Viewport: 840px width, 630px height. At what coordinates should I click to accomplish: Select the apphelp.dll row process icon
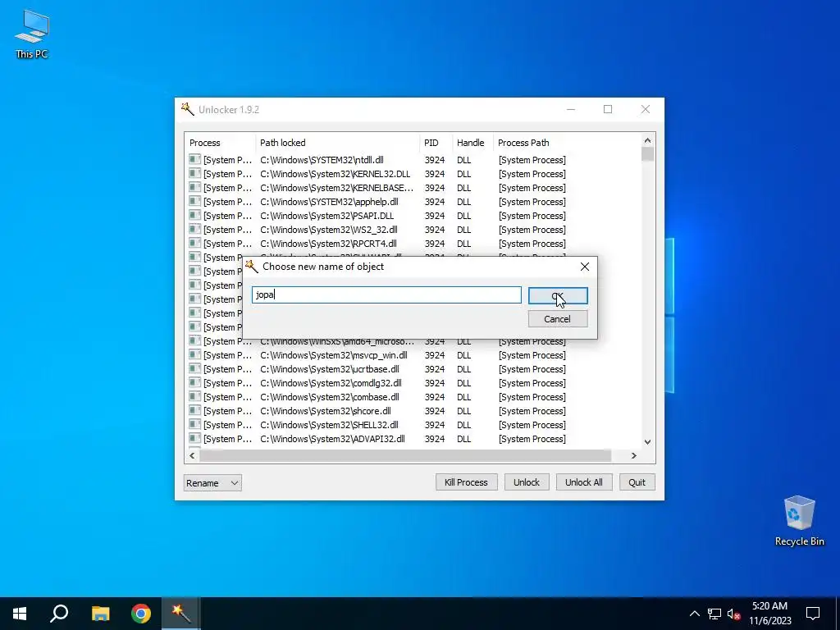[x=194, y=202]
